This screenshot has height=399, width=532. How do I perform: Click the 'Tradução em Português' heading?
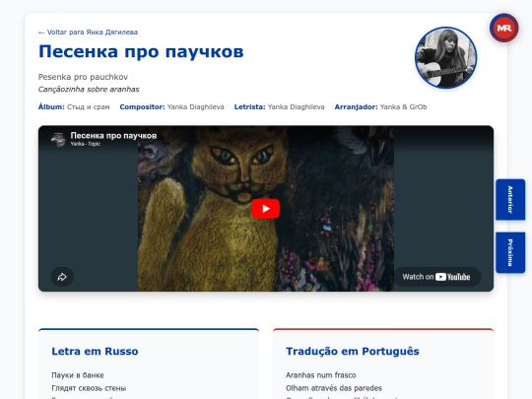coord(353,351)
